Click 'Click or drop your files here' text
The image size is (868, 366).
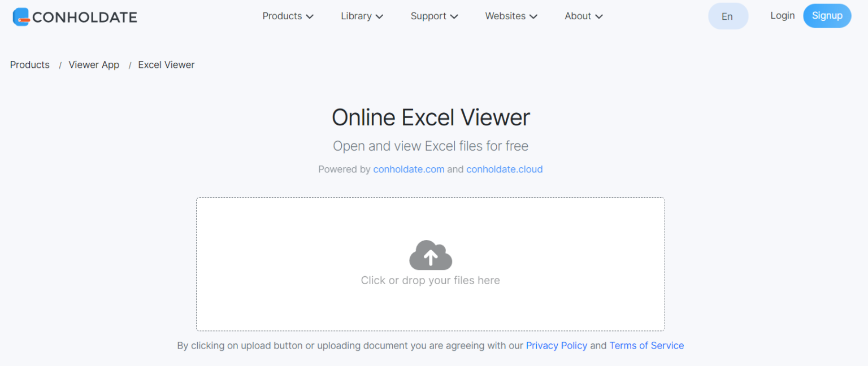click(430, 280)
